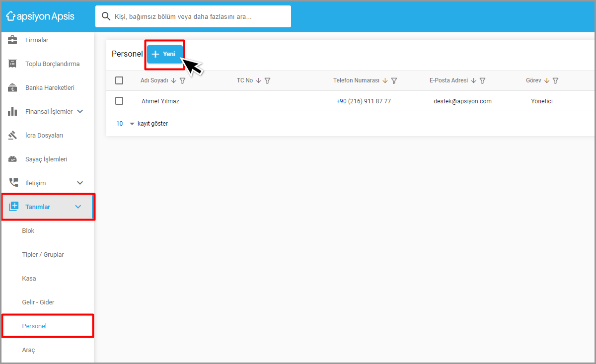596x364 pixels.
Task: Filter the TC No column
Action: tap(267, 80)
